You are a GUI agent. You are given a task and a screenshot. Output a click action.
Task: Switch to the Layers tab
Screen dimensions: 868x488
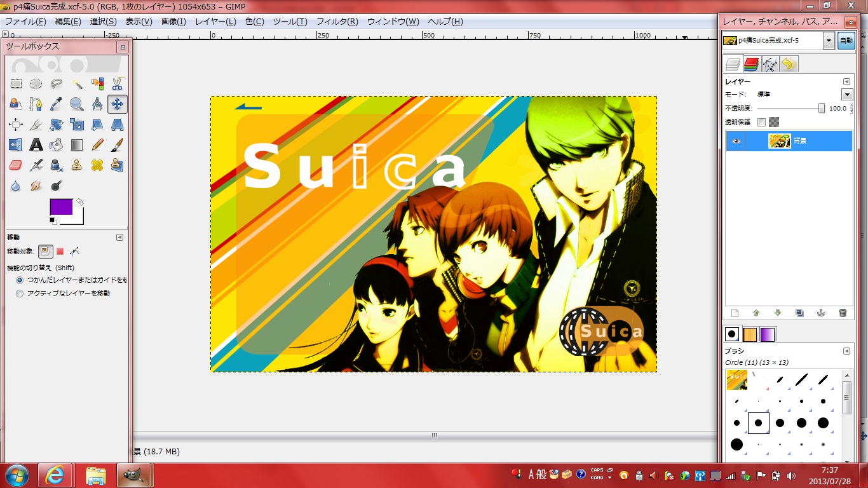coord(733,64)
